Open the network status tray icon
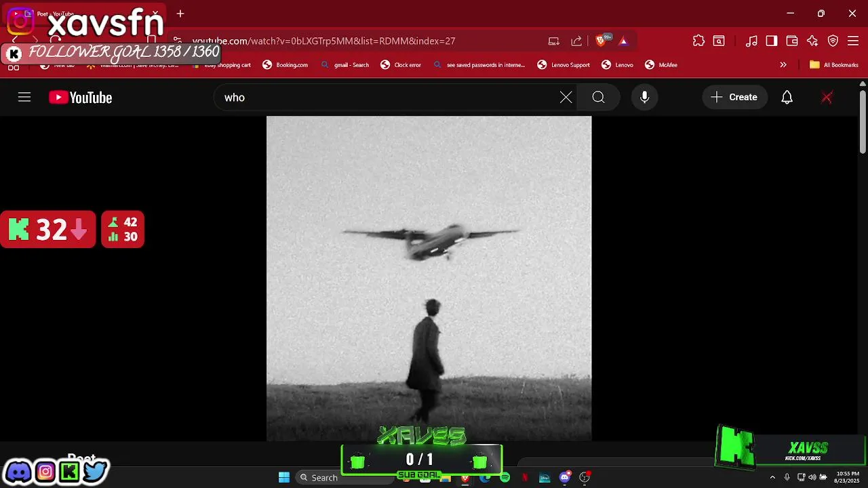This screenshot has width=868, height=488. click(801, 478)
